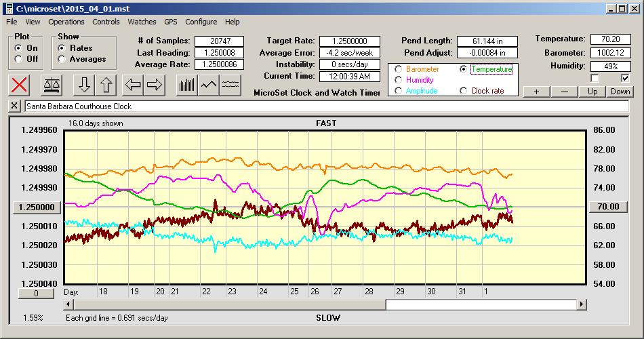
Task: Click the Humidity 49% value field
Action: (x=611, y=66)
